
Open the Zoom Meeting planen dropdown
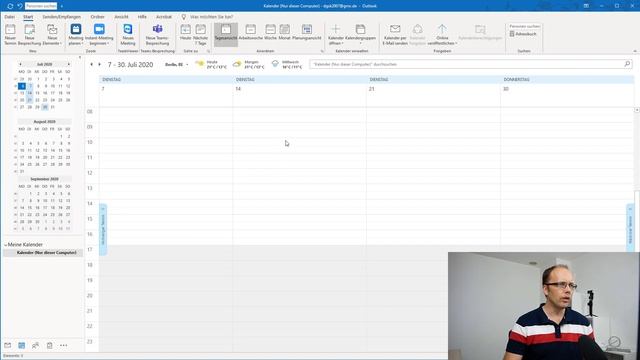click(76, 35)
